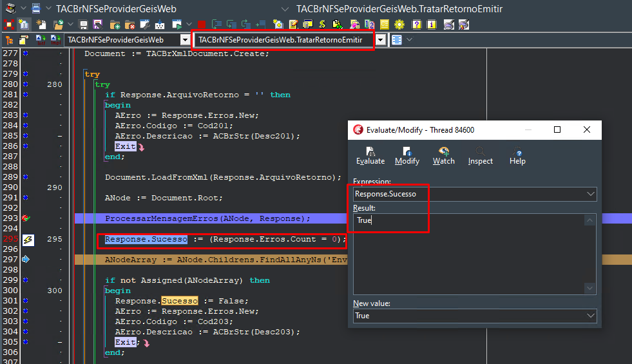
Task: Click the hierarchy tree icon left of Intf
Action: click(9, 40)
